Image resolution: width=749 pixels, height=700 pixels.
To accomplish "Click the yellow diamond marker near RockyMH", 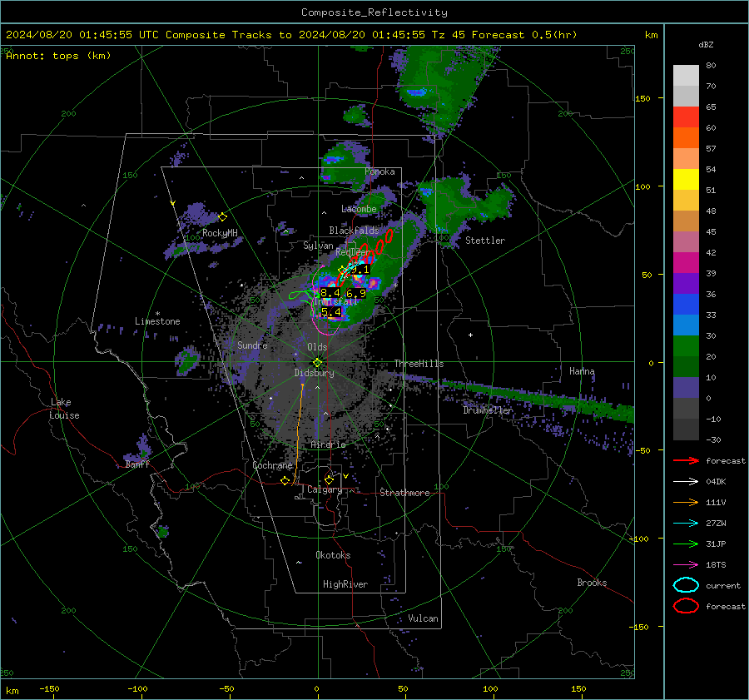I will point(222,217).
